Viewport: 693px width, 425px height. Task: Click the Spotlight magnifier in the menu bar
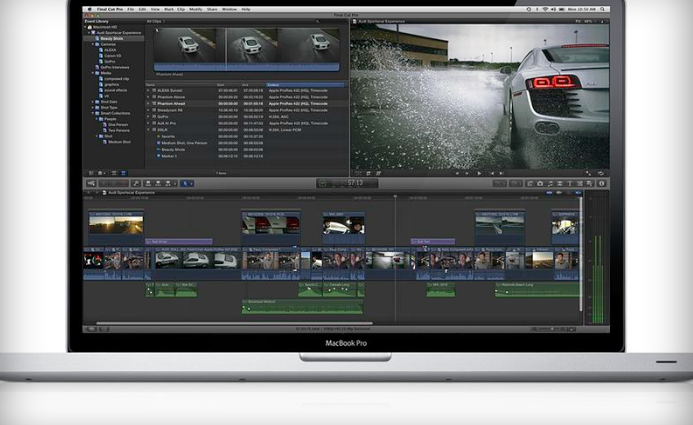(x=601, y=9)
